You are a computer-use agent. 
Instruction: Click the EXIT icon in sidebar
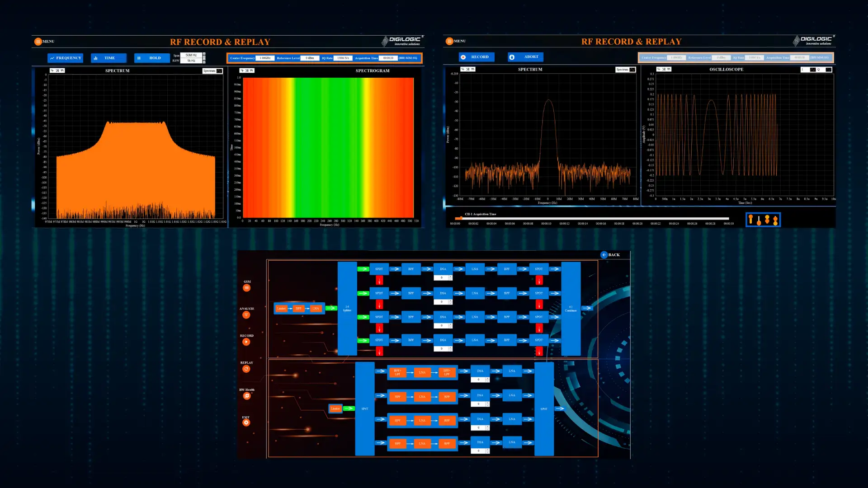point(246,423)
